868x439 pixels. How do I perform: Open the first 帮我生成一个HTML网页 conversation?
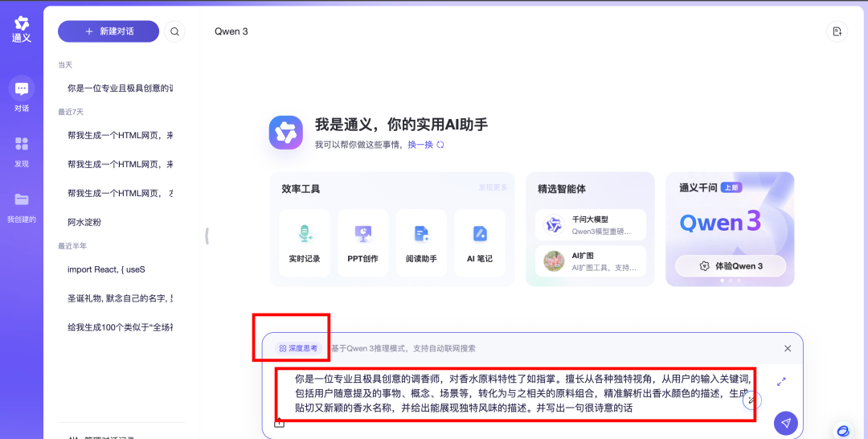pos(120,135)
